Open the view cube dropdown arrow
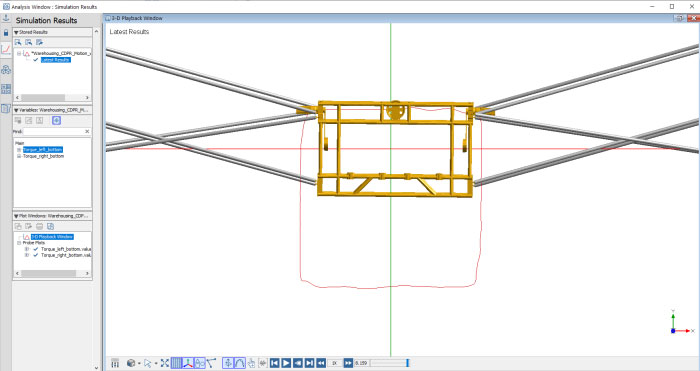 tap(139, 363)
